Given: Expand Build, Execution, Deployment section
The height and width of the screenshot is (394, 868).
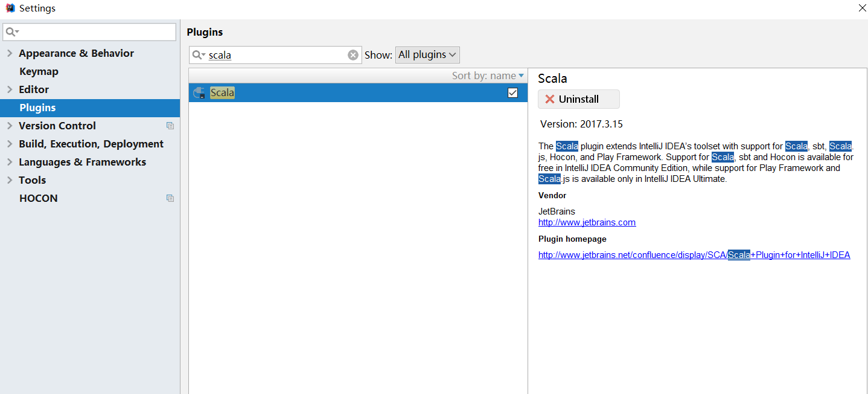Looking at the screenshot, I should pos(9,144).
